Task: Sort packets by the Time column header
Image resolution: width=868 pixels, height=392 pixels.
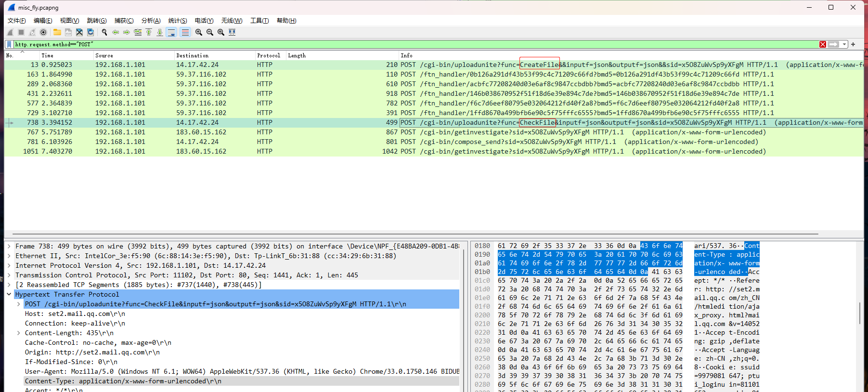Action: click(x=66, y=55)
